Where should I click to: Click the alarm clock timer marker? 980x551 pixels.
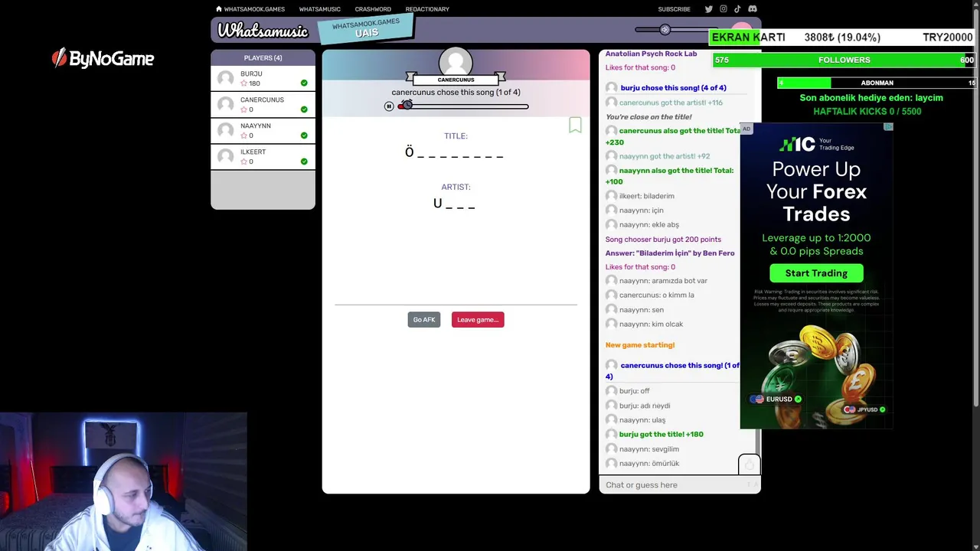407,105
